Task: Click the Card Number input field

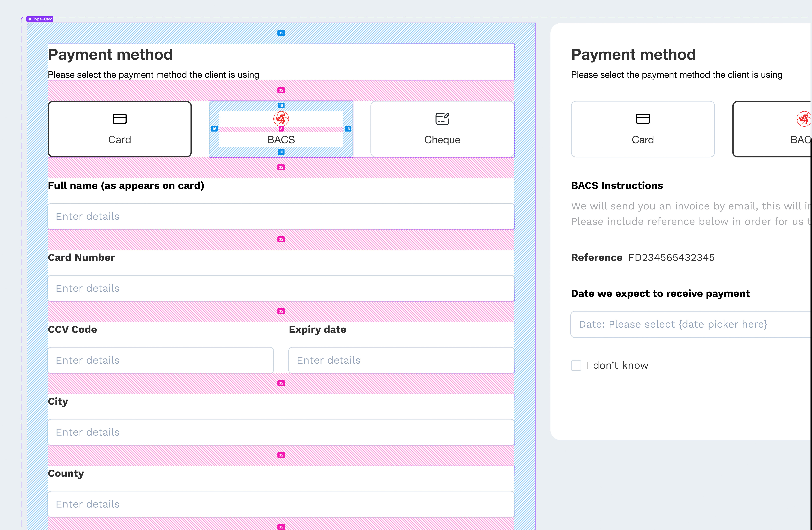Action: click(281, 288)
